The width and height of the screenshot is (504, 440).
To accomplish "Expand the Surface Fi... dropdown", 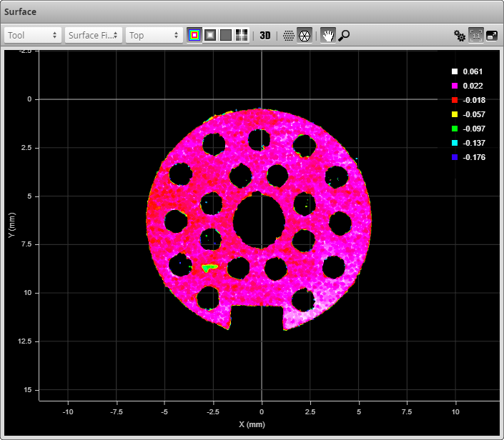I will [93, 35].
